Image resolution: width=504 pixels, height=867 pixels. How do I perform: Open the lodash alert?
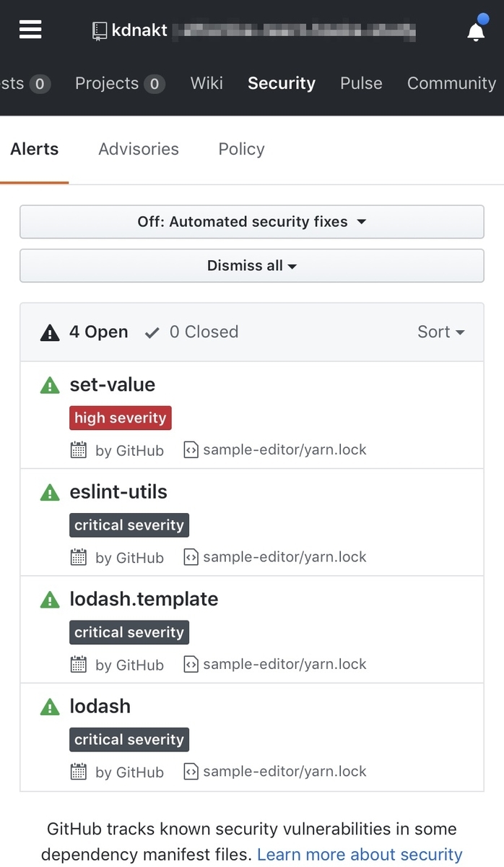[100, 705]
